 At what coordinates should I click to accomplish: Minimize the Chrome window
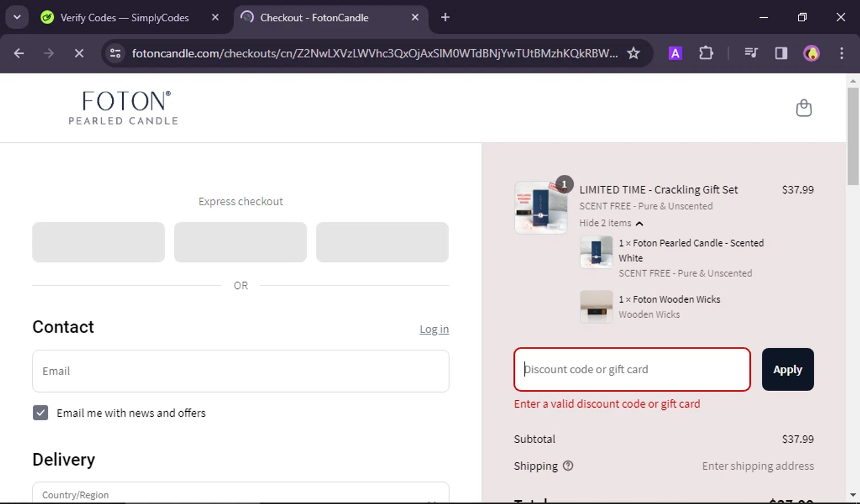click(763, 17)
